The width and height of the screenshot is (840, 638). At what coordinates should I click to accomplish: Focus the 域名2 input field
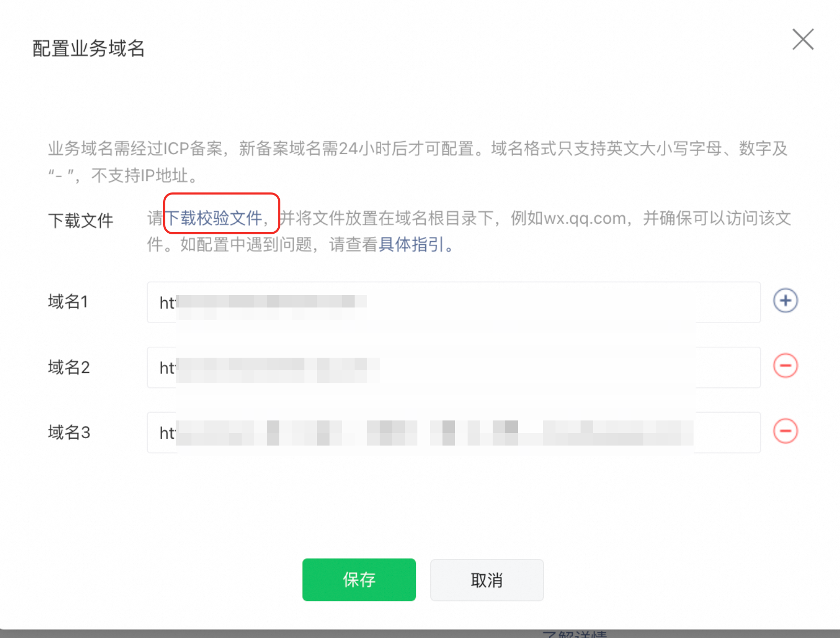point(453,367)
